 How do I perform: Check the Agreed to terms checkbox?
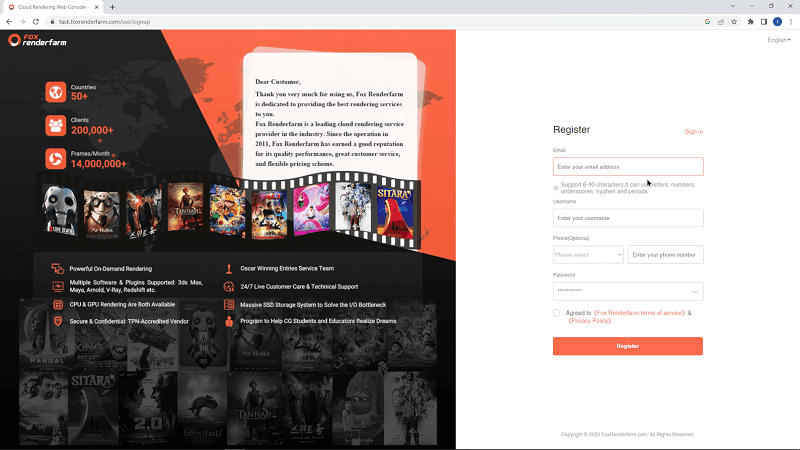click(557, 313)
